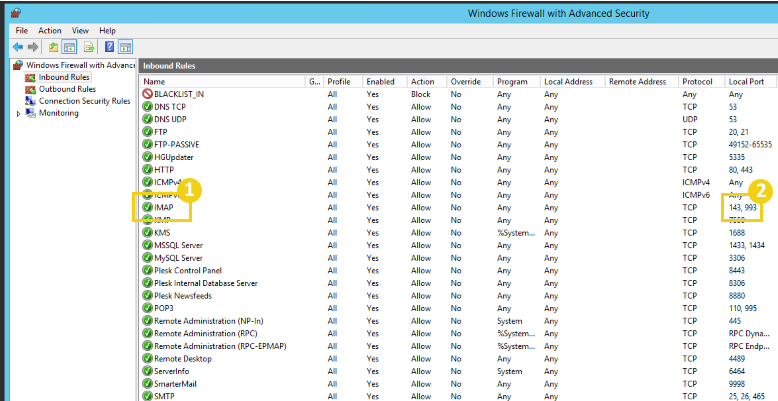Click green check icon of HGUpdater rule
This screenshot has width=778, height=401.
(x=147, y=157)
